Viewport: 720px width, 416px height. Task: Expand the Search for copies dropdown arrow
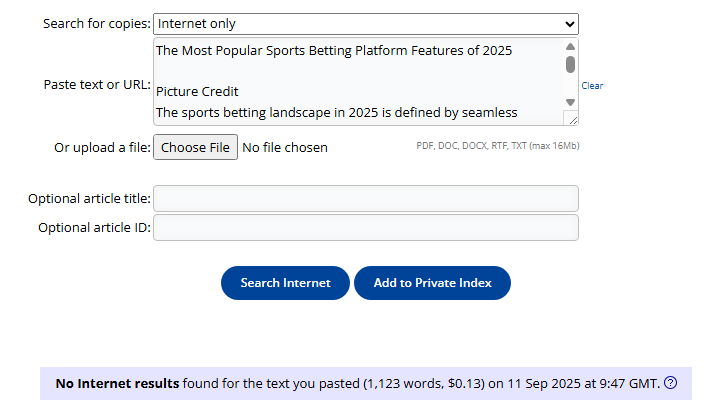click(570, 24)
